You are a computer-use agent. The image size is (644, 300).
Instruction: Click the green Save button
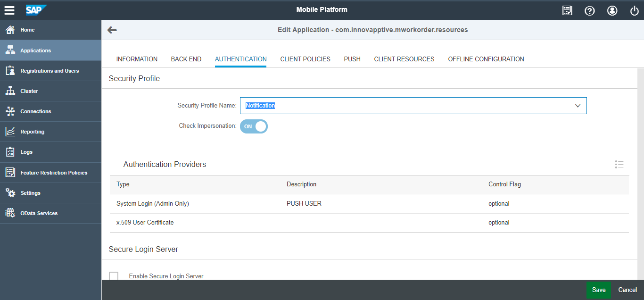click(598, 290)
